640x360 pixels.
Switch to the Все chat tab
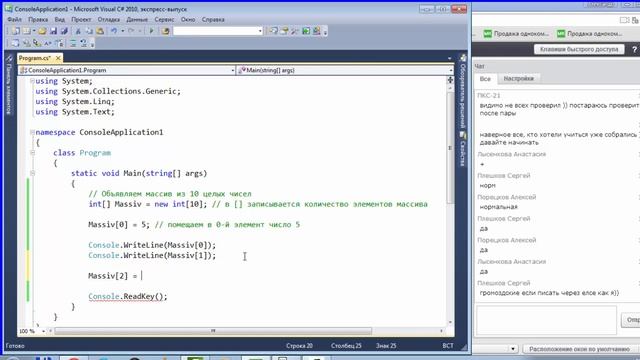[x=485, y=79]
